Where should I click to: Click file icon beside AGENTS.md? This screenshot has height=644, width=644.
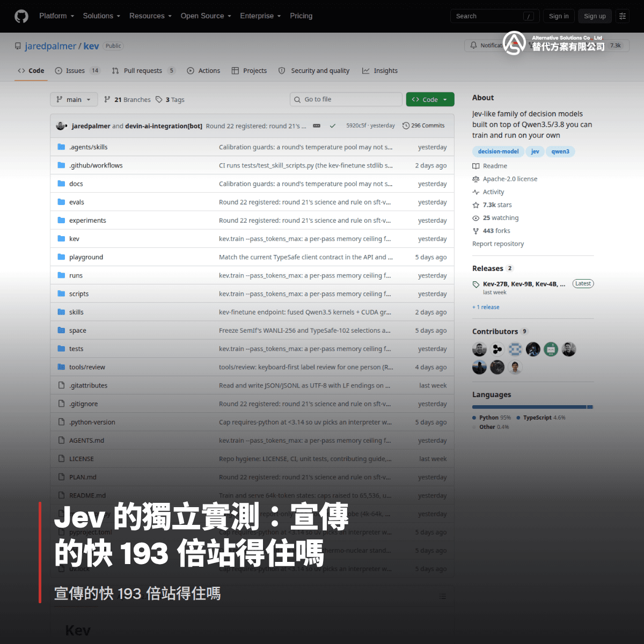click(61, 441)
